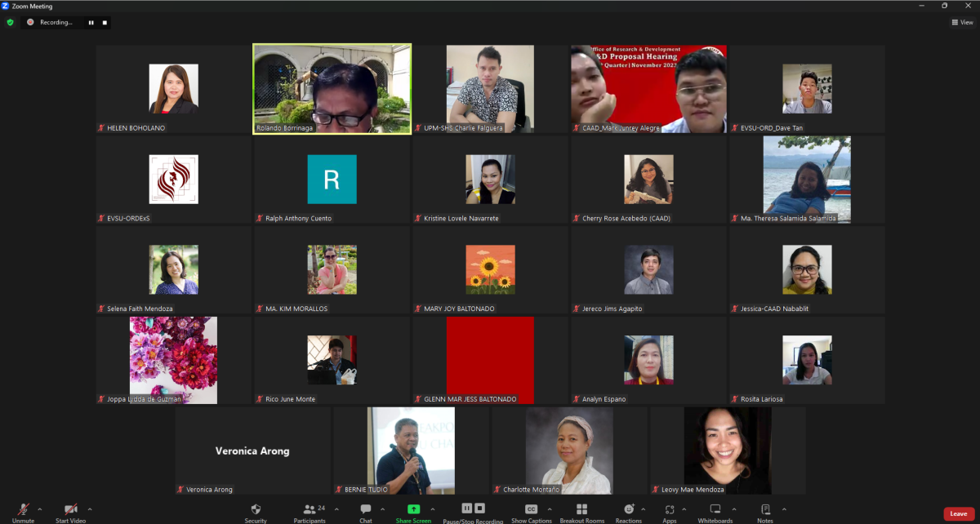Open the Chat panel
980x524 pixels.
point(366,509)
